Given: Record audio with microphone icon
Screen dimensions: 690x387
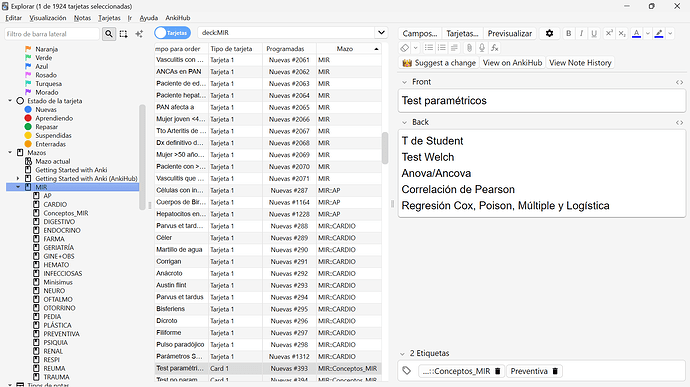Looking at the screenshot, I should 482,48.
